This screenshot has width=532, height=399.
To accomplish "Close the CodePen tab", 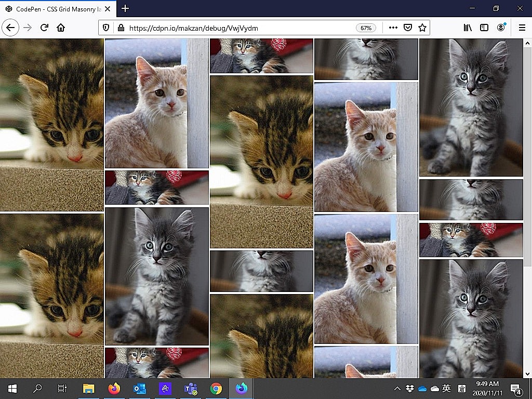I will (109, 9).
